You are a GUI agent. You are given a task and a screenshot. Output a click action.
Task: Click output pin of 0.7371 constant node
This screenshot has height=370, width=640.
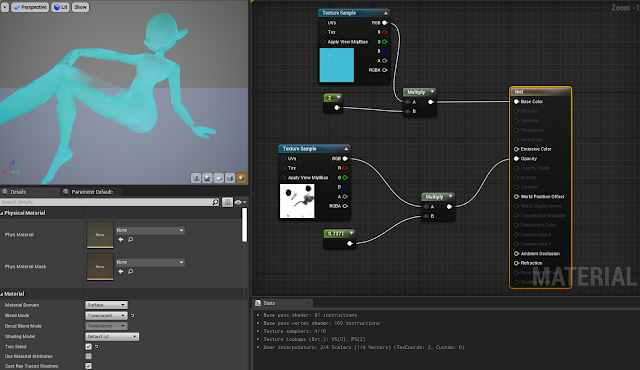point(350,244)
